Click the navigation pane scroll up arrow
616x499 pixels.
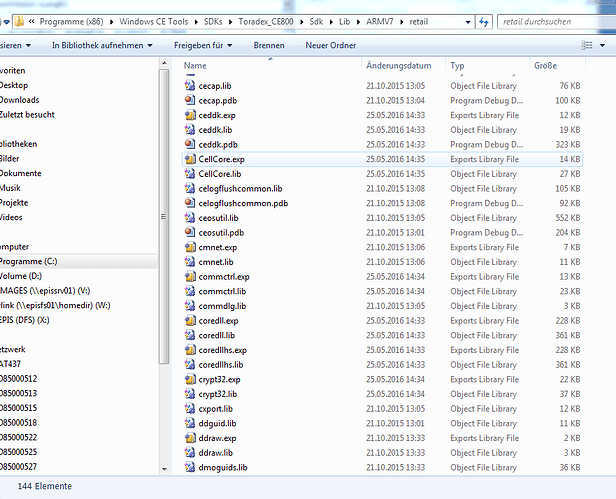point(164,63)
